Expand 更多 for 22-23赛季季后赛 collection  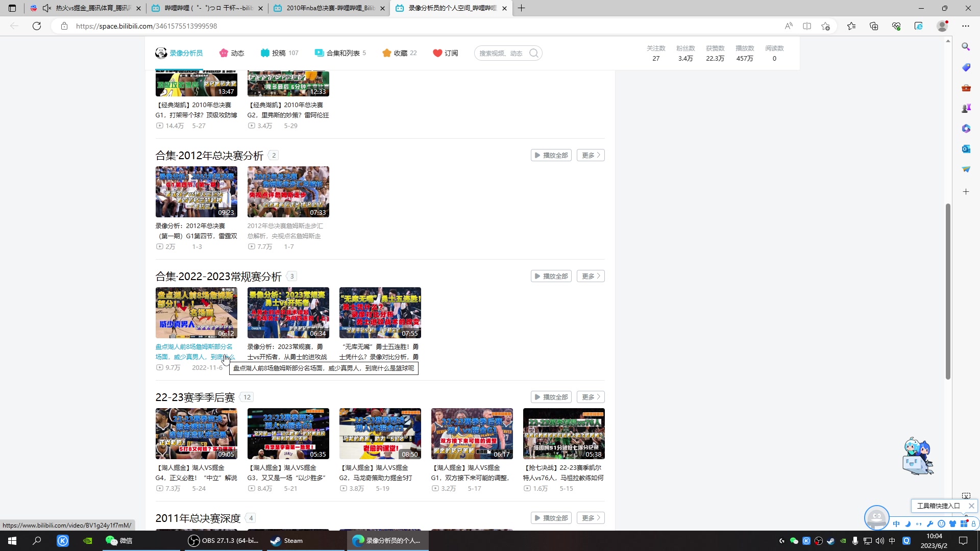(591, 397)
